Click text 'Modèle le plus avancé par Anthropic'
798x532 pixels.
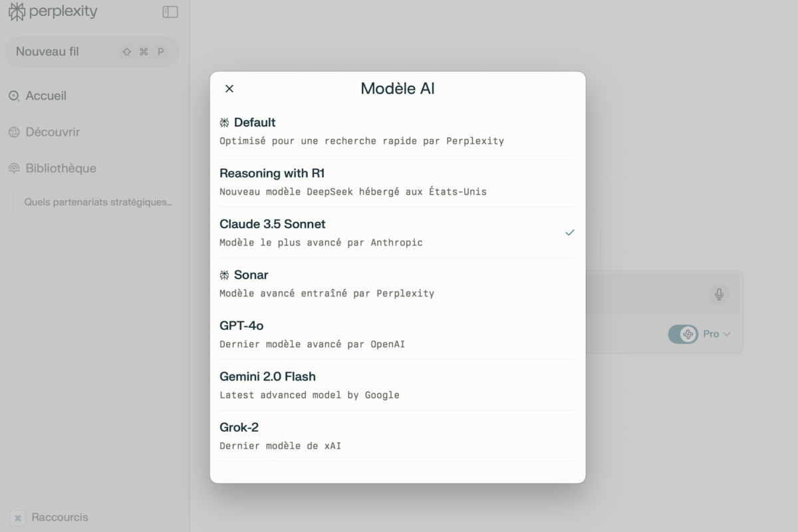pyautogui.click(x=321, y=243)
